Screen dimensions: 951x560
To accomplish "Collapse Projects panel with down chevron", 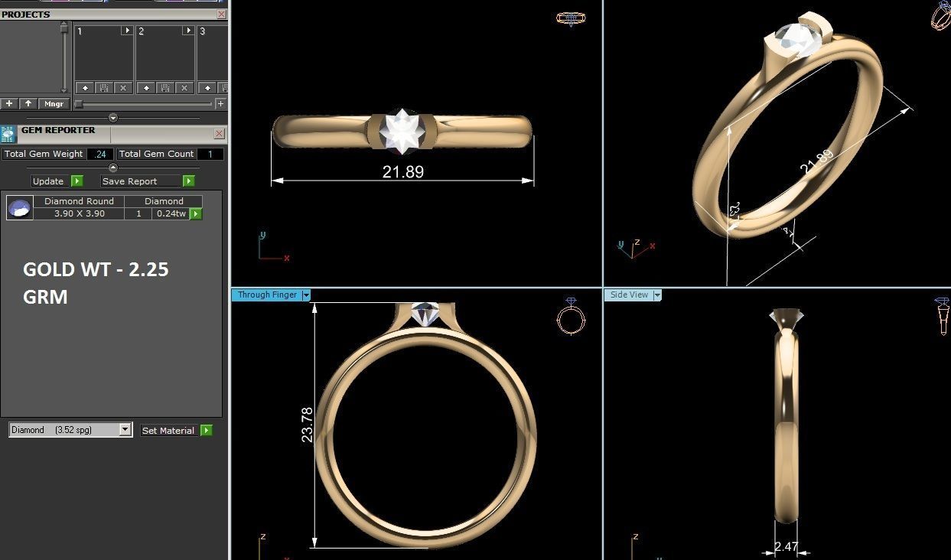I will pyautogui.click(x=113, y=118).
